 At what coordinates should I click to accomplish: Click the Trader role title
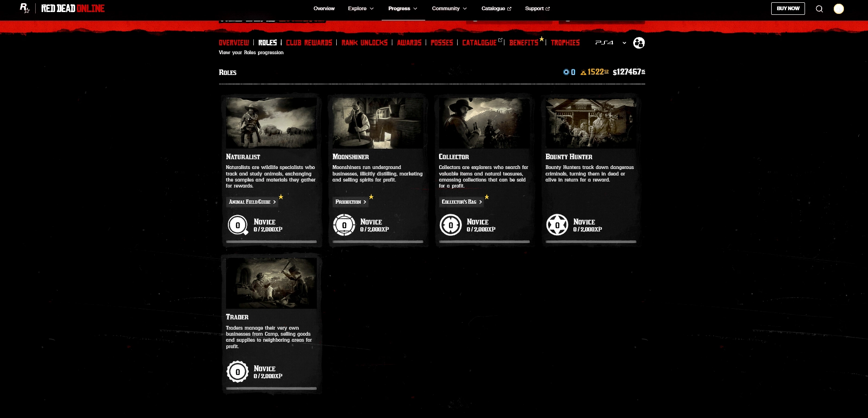[237, 317]
